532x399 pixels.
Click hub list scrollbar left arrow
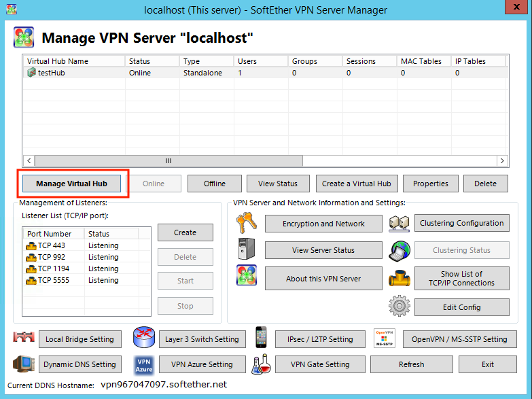pos(29,160)
